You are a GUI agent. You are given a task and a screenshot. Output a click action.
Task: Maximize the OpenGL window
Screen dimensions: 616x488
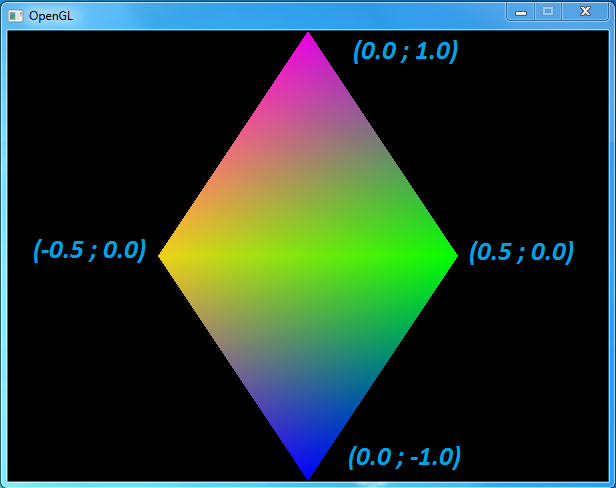[x=547, y=11]
